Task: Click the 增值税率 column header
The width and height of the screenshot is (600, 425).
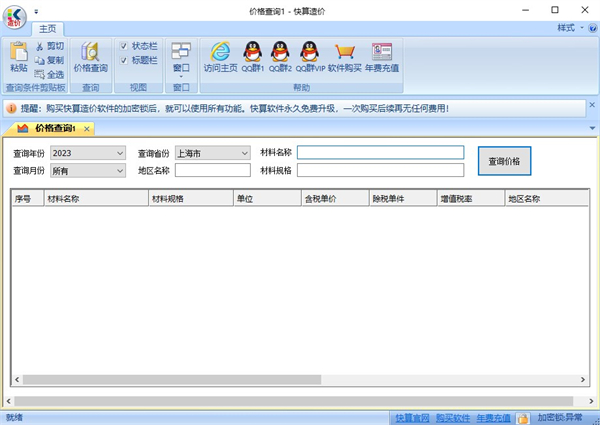Action: click(471, 199)
